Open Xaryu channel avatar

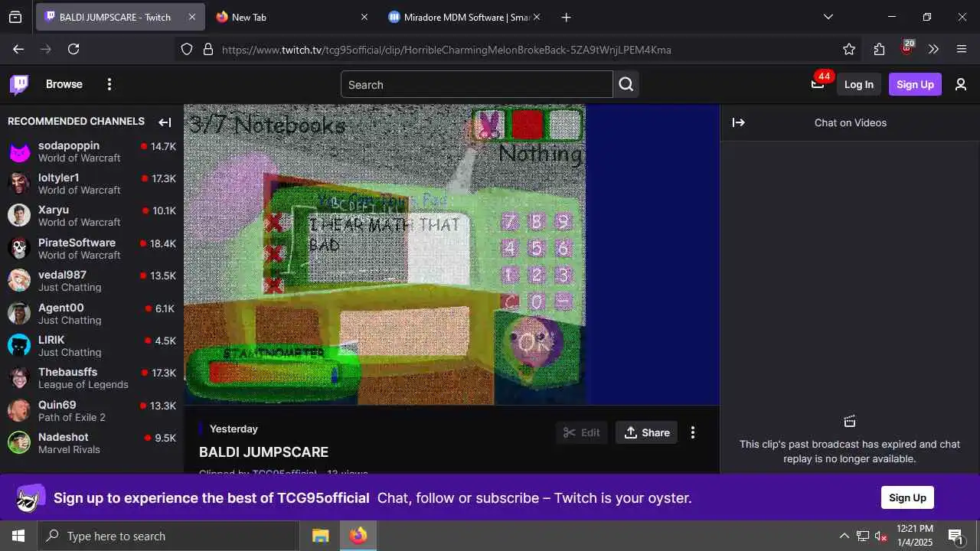[x=19, y=216]
